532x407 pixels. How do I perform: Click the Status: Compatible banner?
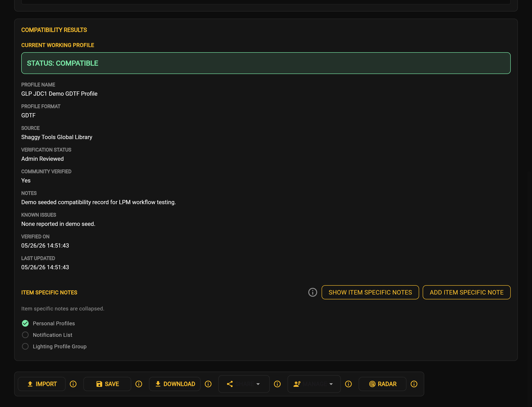(266, 63)
